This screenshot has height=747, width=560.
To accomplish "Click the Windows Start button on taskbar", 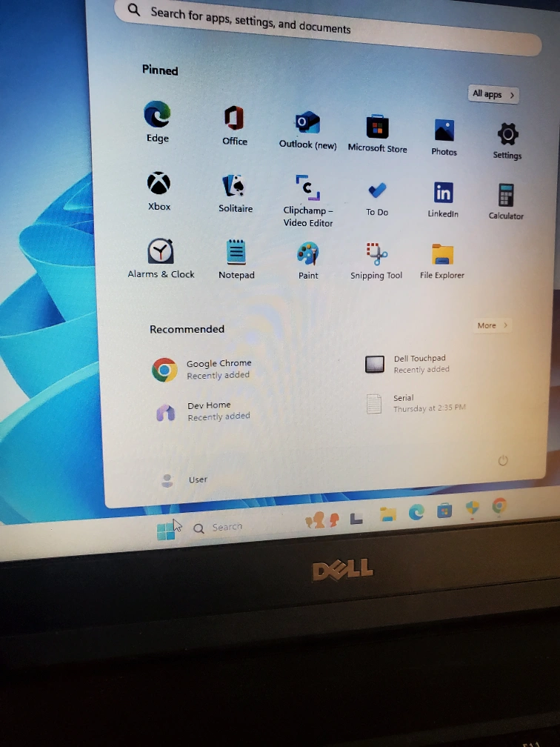I will [x=166, y=530].
